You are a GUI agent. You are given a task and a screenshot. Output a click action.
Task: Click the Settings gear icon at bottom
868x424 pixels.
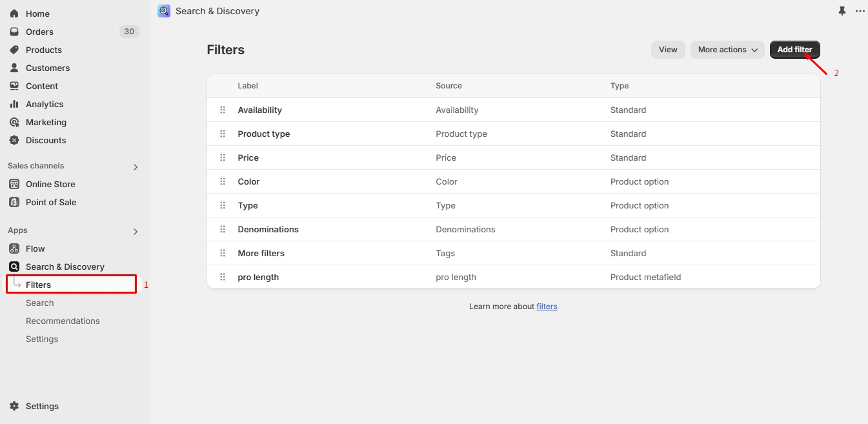point(14,406)
